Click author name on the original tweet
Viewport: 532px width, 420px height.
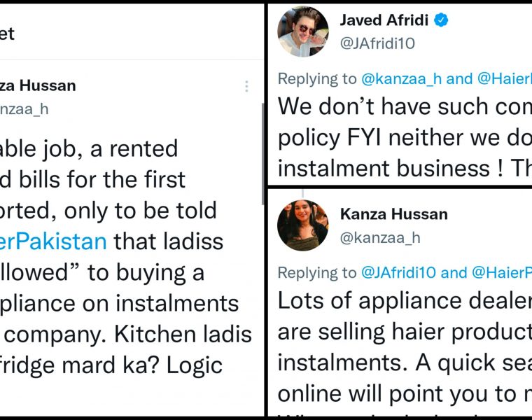click(x=38, y=86)
